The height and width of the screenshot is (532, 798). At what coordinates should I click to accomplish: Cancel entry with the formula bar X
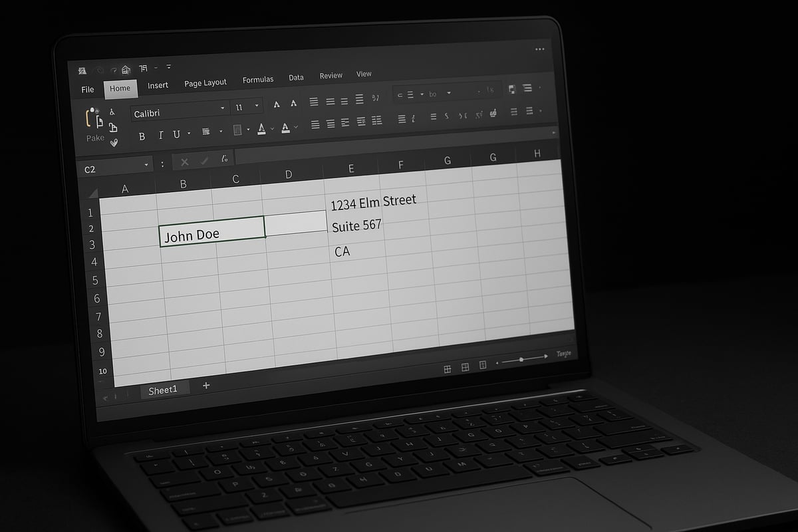pyautogui.click(x=185, y=162)
